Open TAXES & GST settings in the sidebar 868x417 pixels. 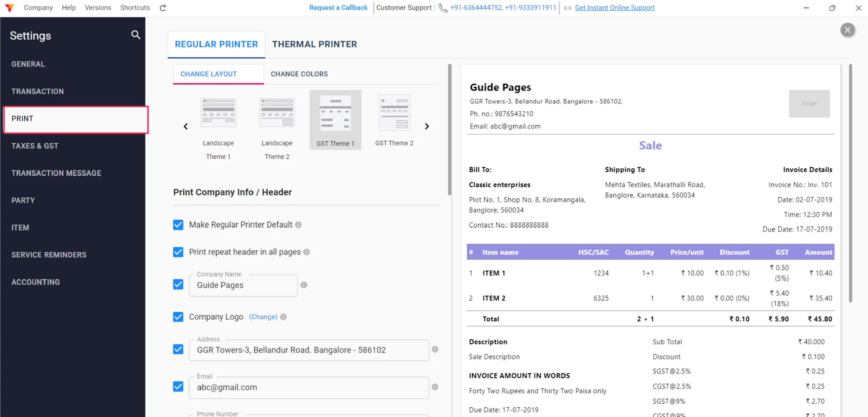[x=35, y=146]
